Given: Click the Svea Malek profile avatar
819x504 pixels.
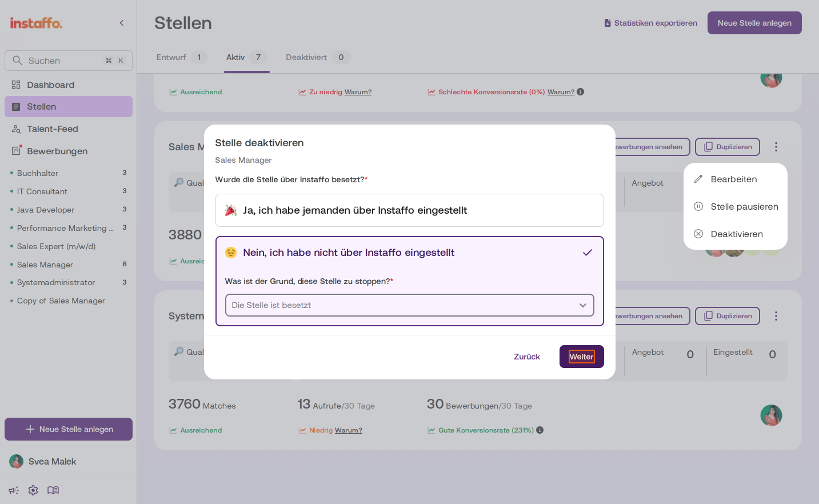Looking at the screenshot, I should click(x=17, y=462).
